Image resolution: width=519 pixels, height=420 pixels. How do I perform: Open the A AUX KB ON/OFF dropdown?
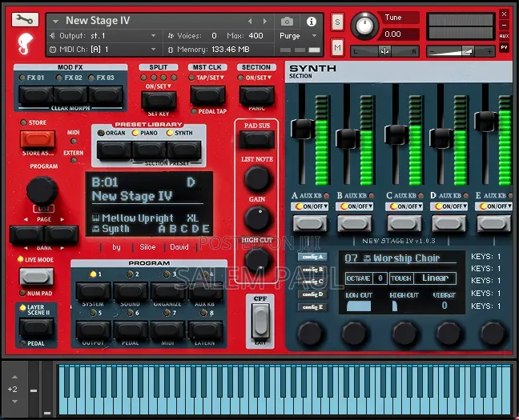pyautogui.click(x=310, y=206)
